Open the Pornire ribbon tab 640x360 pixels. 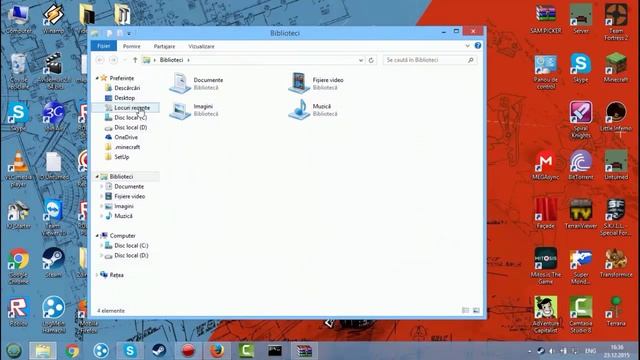coord(131,47)
